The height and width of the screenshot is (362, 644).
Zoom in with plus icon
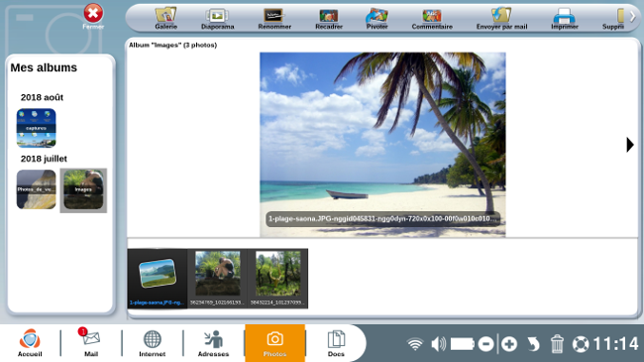[x=509, y=344]
